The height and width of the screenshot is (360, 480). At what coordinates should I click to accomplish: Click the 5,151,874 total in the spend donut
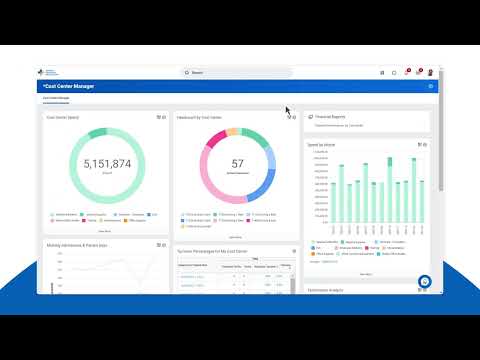[107, 164]
